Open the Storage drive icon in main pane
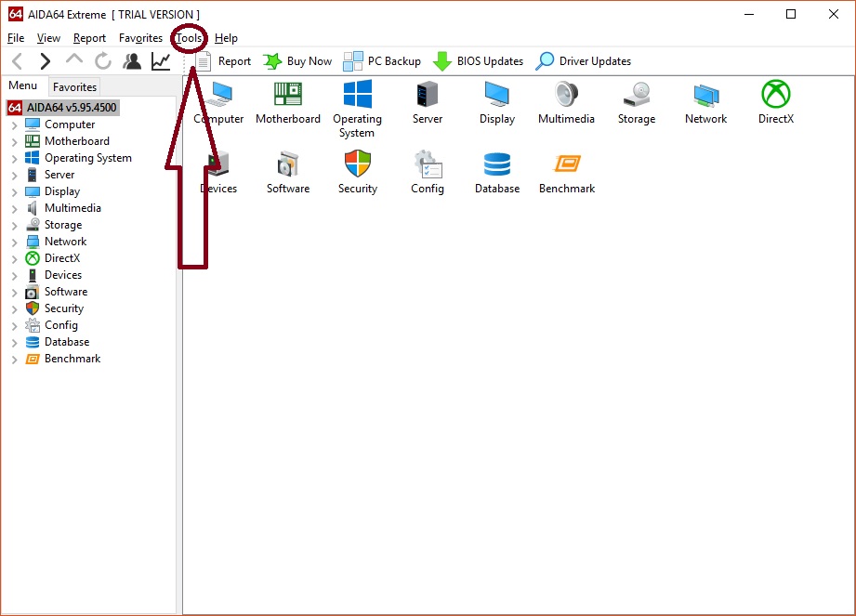This screenshot has width=856, height=616. coord(637,94)
